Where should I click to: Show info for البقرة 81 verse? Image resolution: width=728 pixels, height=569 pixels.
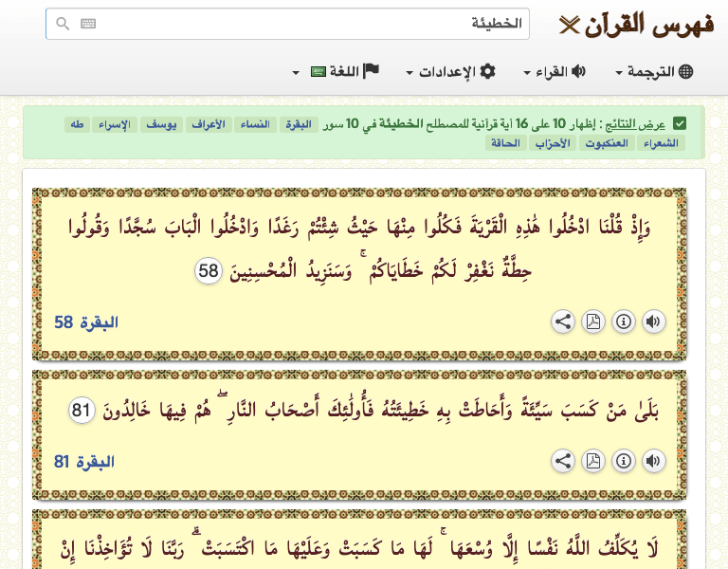point(624,461)
